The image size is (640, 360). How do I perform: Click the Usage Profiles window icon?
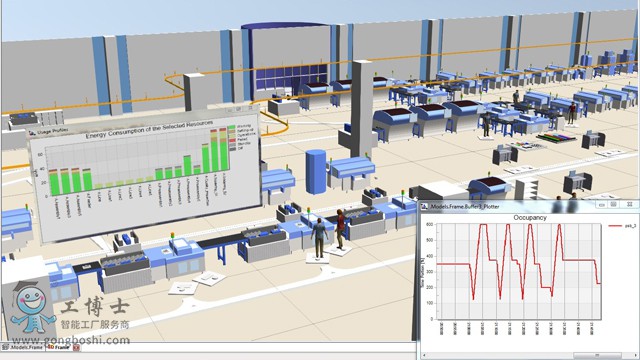[32, 133]
